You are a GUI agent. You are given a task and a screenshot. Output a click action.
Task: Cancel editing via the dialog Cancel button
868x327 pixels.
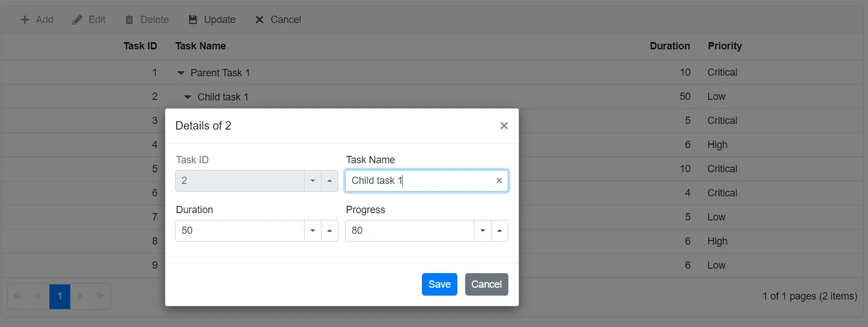[486, 284]
